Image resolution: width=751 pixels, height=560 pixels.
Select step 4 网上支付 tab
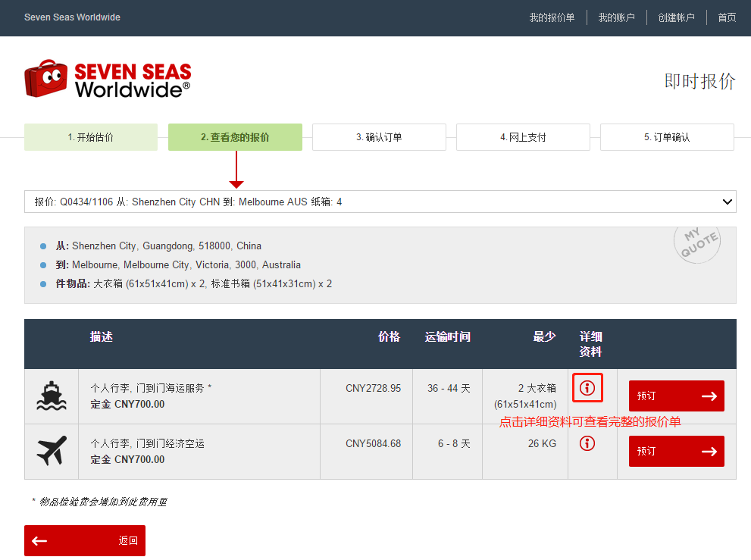click(x=523, y=137)
